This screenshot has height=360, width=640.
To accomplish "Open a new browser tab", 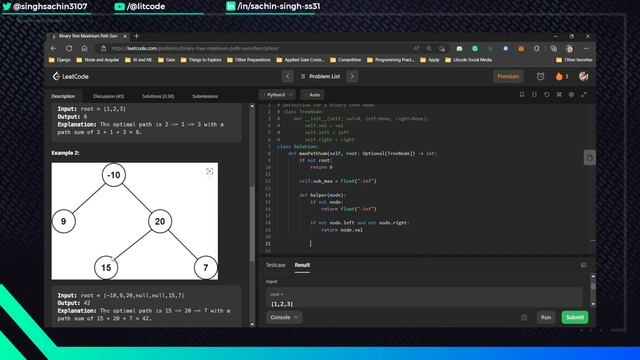I will [136, 36].
